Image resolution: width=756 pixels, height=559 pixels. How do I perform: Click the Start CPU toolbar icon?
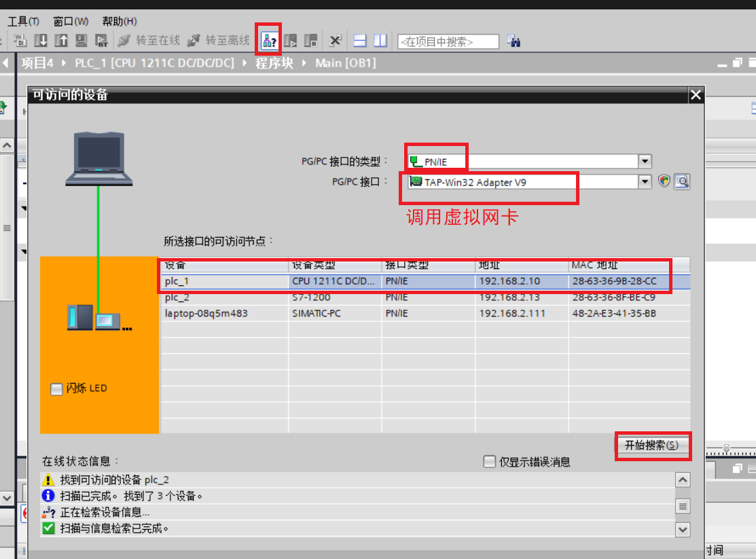(x=290, y=40)
